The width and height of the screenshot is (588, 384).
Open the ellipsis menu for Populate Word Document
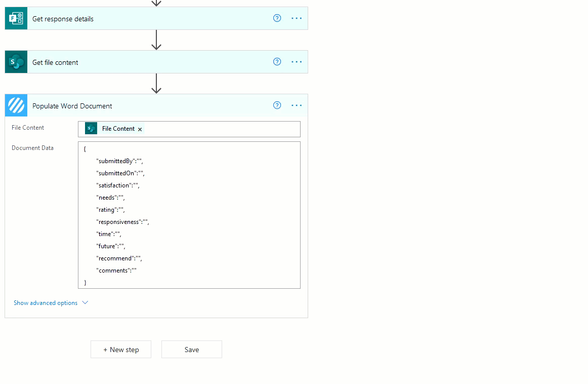pos(297,105)
